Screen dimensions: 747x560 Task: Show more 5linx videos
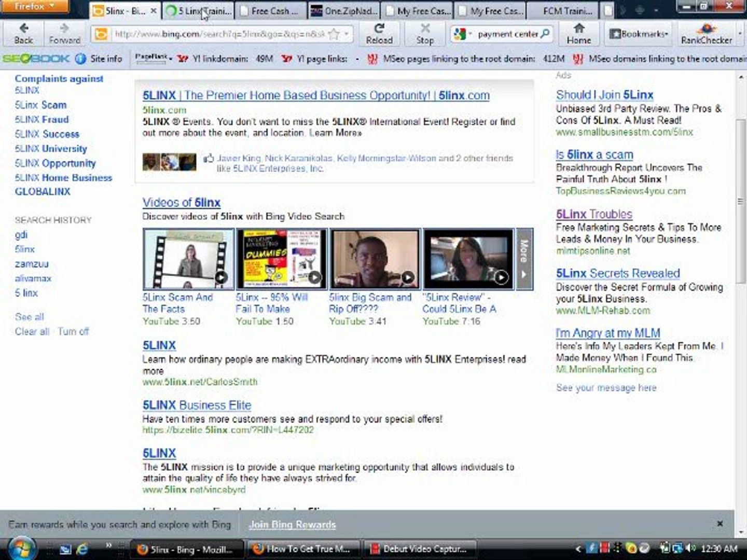tap(524, 259)
